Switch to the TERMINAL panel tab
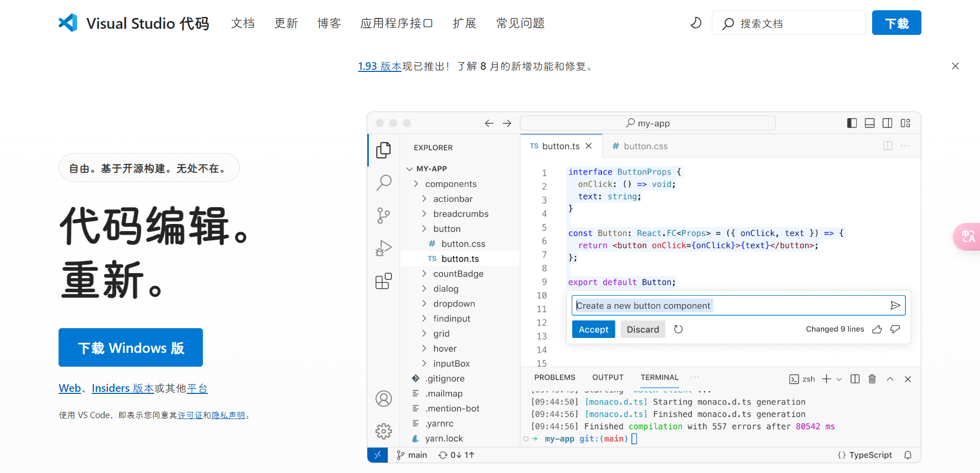 coord(659,377)
